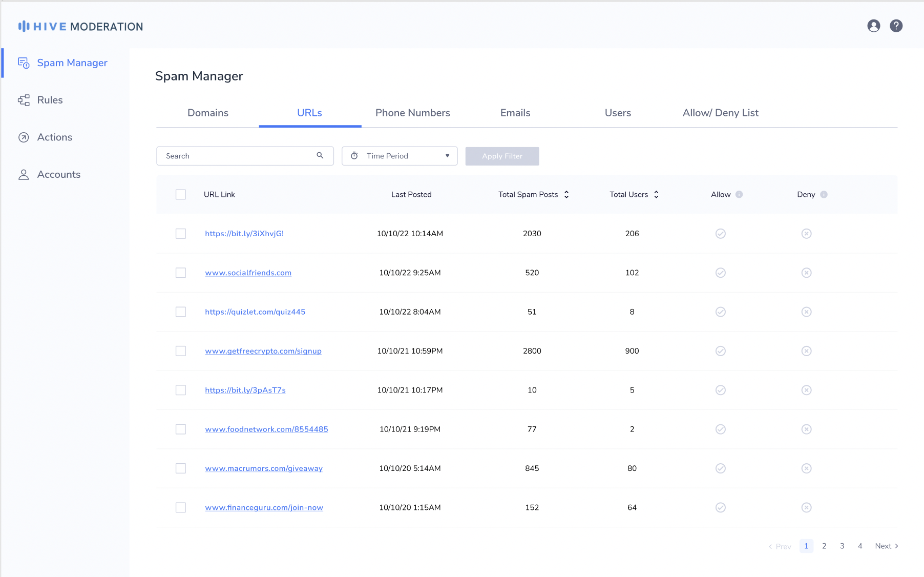Click the info icon beside Deny header
This screenshot has width=924, height=577.
pos(824,195)
